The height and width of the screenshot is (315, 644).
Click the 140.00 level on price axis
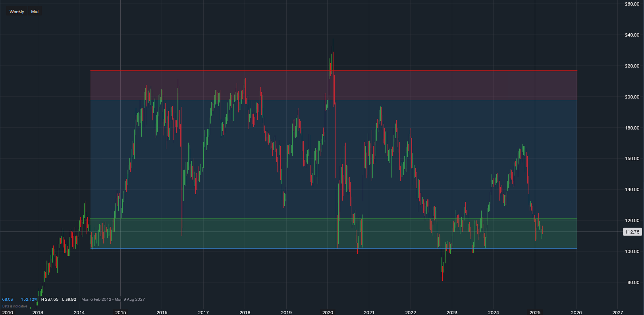point(632,189)
